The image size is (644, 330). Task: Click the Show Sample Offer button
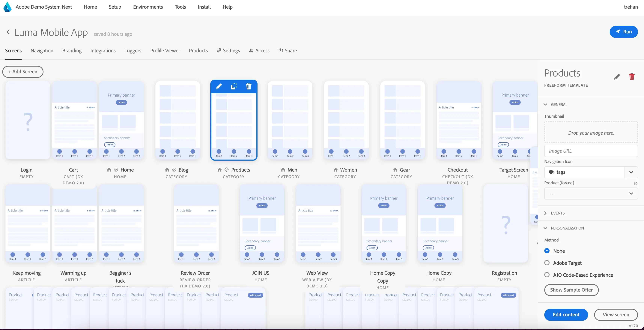coord(571,290)
